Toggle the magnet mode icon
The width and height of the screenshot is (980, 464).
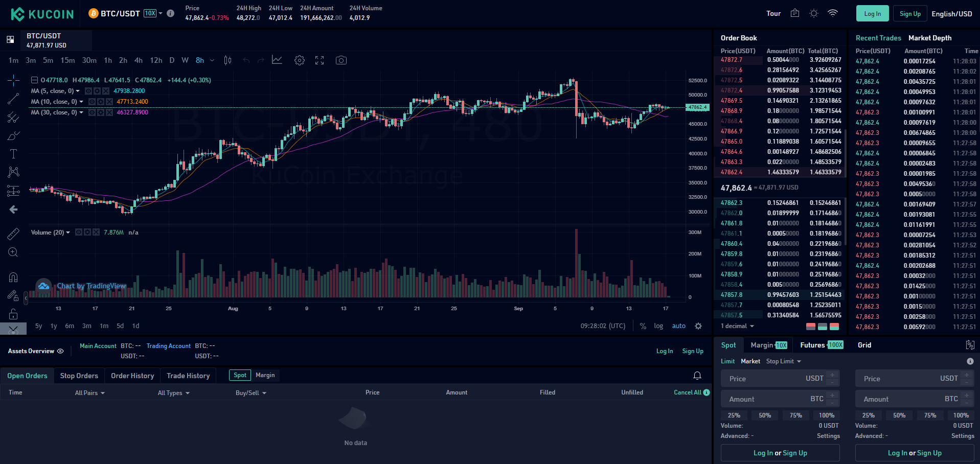click(x=13, y=277)
